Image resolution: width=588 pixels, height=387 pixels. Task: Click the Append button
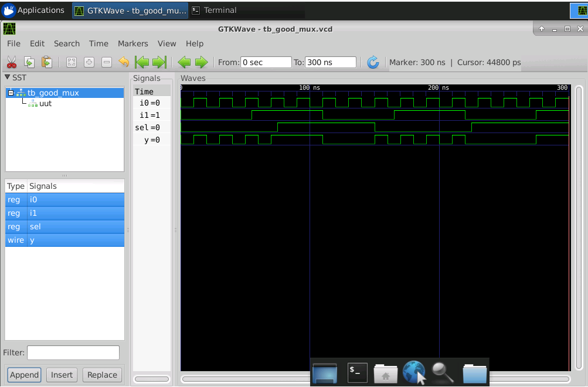tap(23, 375)
